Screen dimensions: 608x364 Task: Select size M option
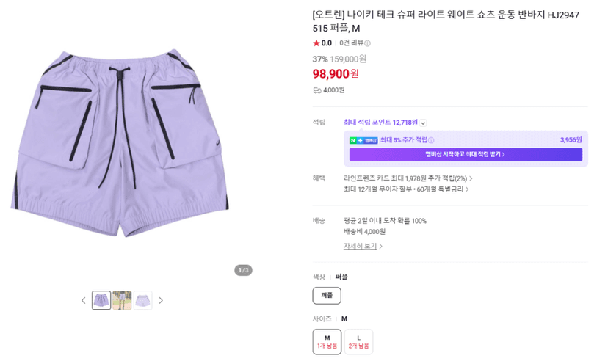(327, 341)
